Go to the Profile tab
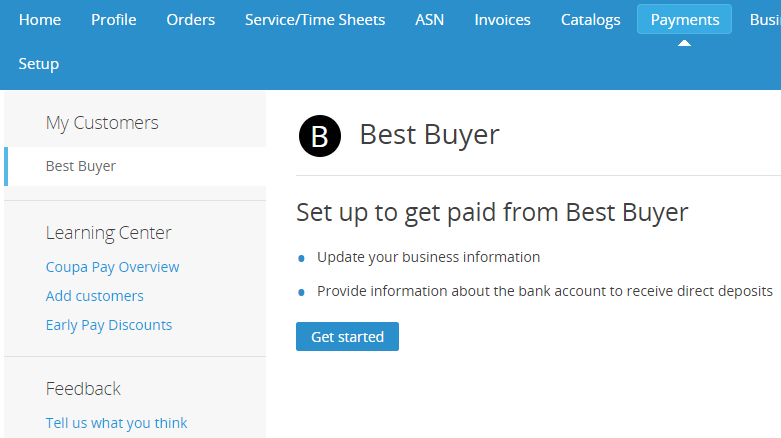The height and width of the screenshot is (438, 781). pyautogui.click(x=114, y=19)
